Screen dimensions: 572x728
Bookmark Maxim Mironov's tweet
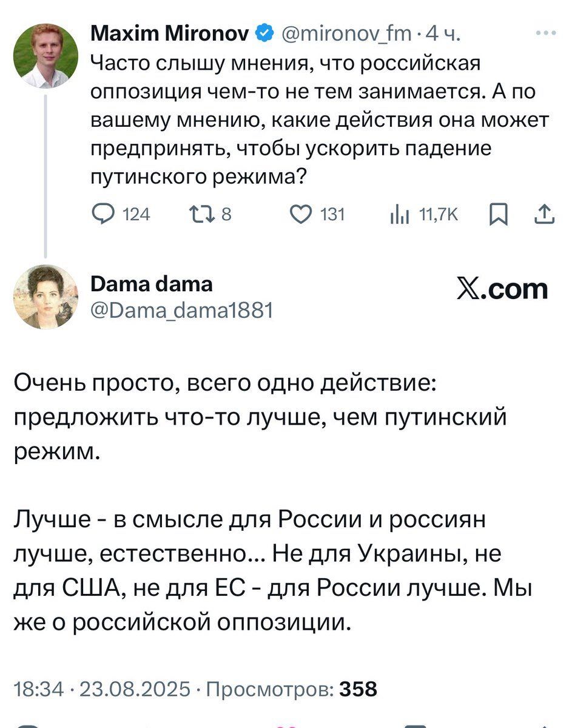[499, 214]
